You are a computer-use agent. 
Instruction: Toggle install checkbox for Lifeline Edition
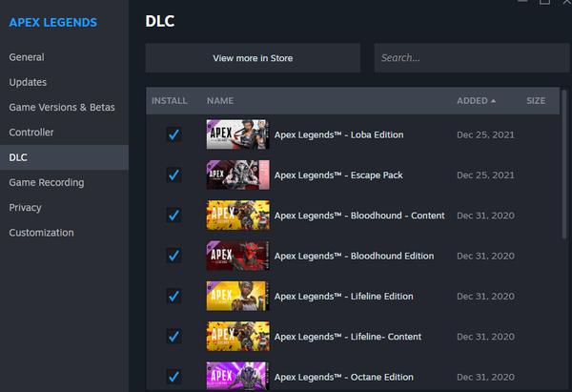(x=174, y=296)
